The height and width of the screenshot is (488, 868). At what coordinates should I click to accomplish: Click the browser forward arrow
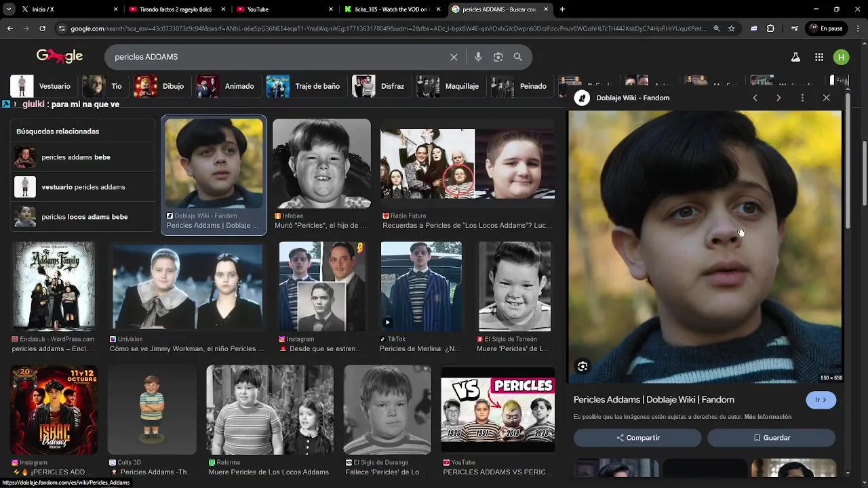tap(26, 28)
